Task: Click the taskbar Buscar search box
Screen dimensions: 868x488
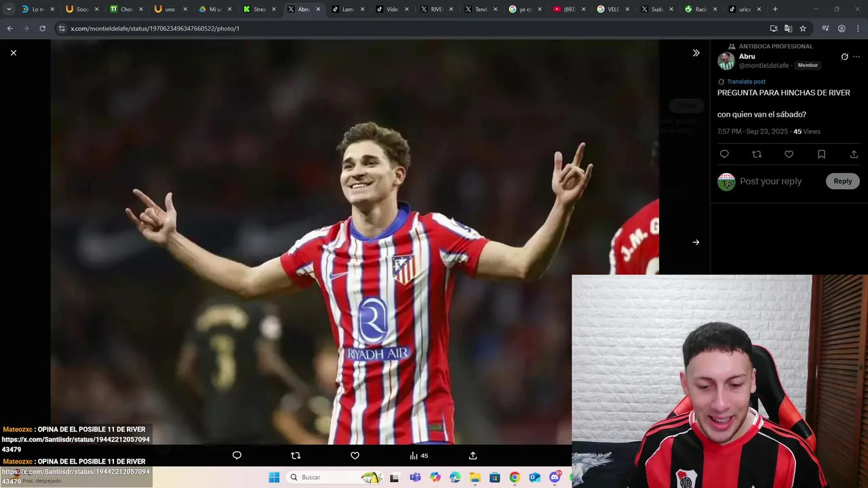Action: click(x=335, y=477)
